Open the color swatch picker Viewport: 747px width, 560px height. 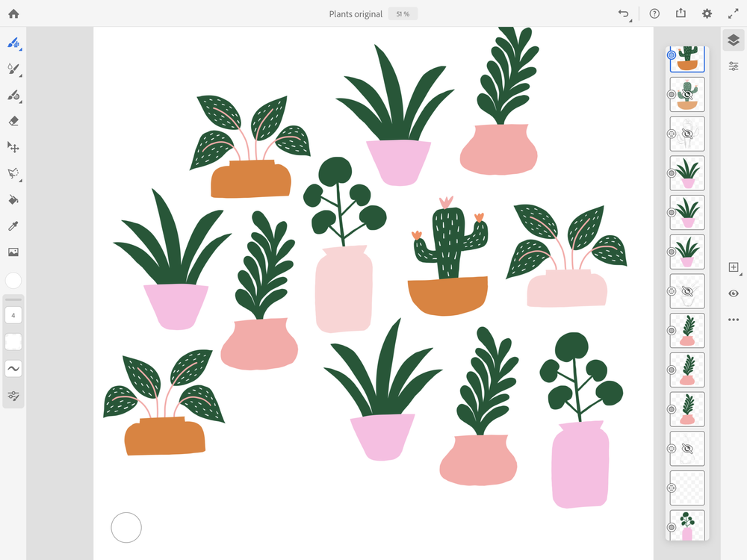(x=13, y=281)
